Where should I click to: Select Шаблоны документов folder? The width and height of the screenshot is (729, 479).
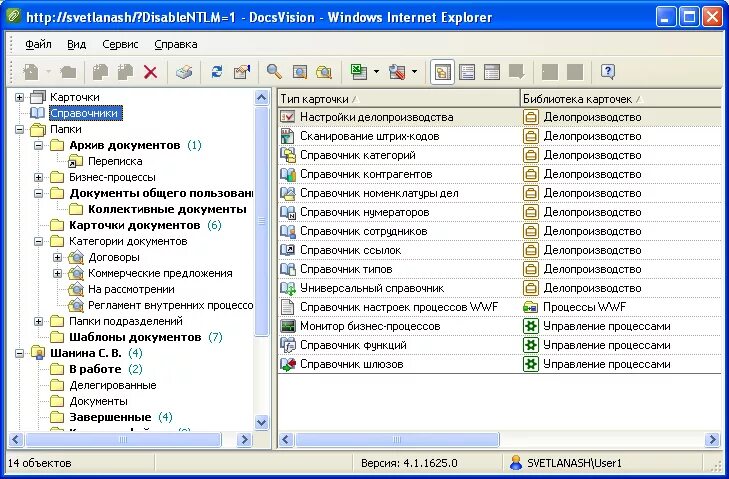tap(135, 337)
